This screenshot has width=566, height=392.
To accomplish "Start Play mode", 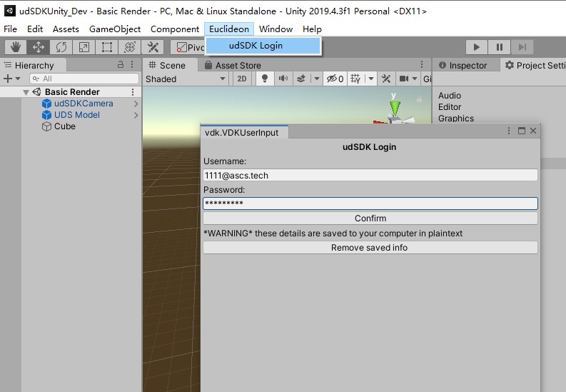I will click(x=477, y=47).
